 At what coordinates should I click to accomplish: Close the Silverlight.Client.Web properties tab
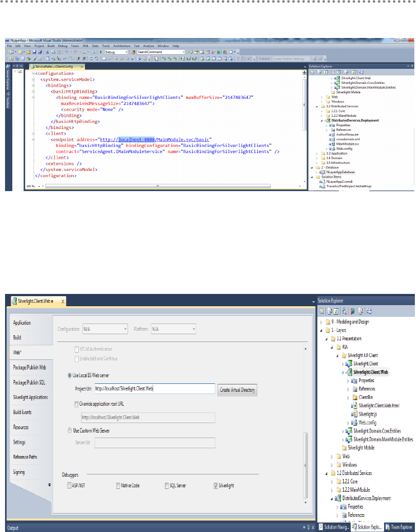(63, 301)
